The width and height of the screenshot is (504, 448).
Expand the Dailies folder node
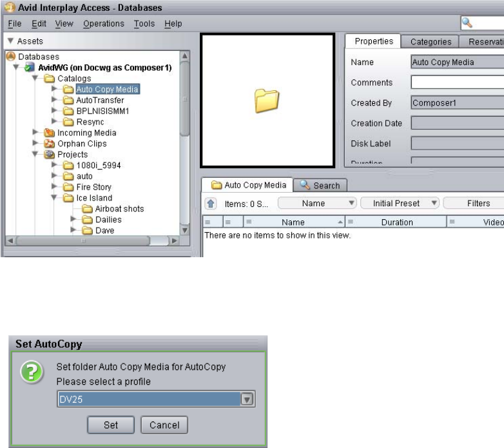73,219
